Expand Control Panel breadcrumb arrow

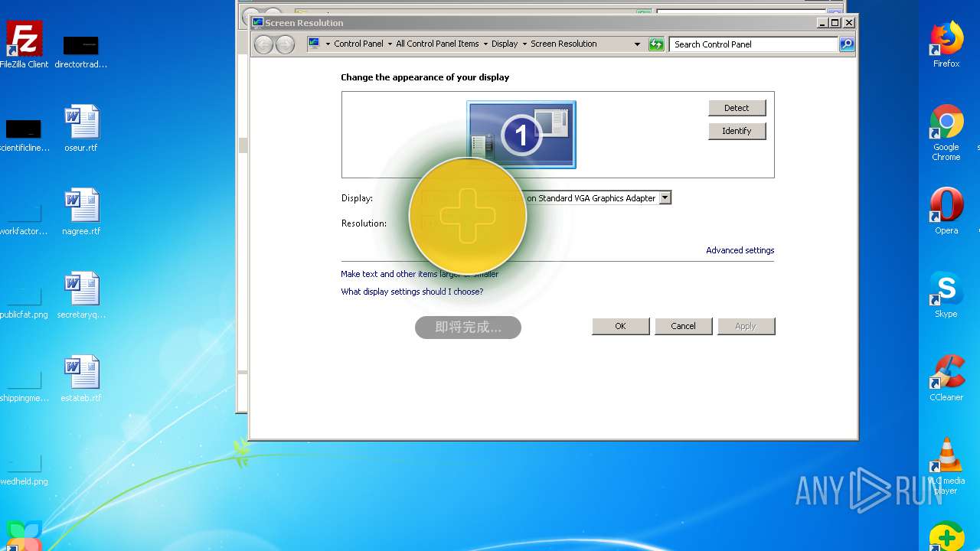[389, 44]
